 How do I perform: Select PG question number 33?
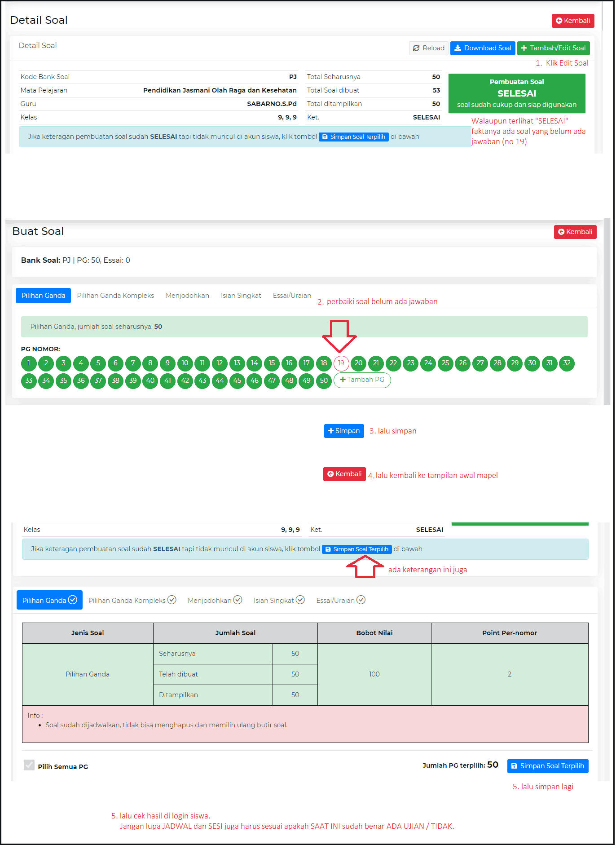29,381
